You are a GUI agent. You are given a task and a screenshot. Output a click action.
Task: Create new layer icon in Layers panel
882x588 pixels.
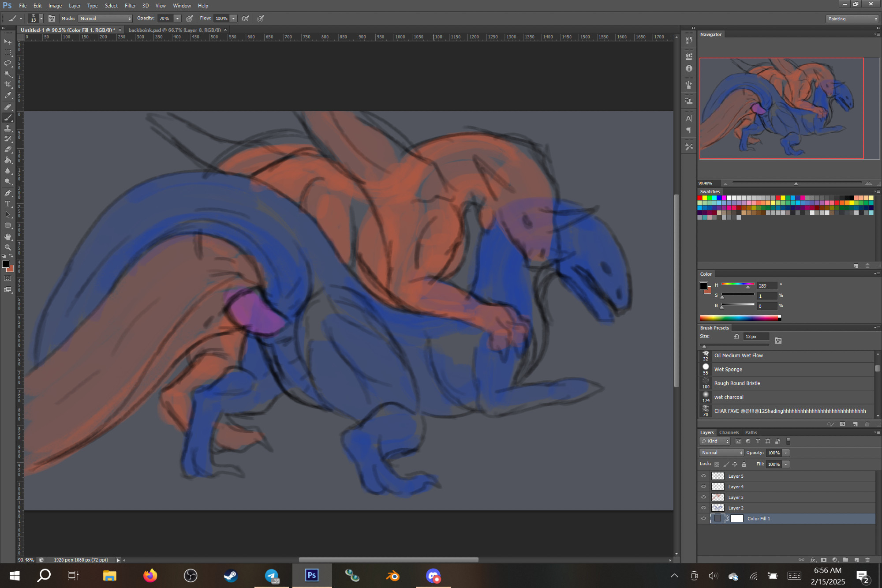pos(856,560)
